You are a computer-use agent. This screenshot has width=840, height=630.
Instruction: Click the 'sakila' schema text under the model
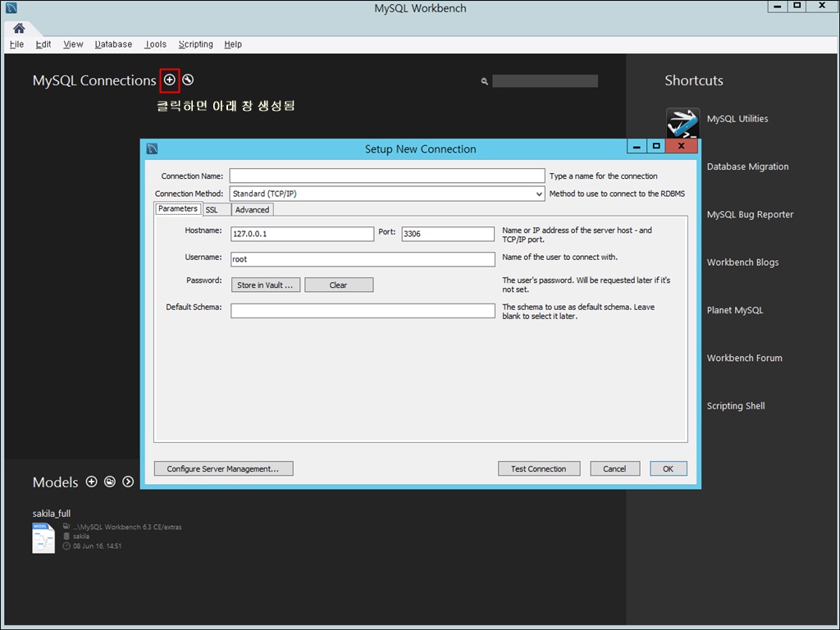[81, 536]
